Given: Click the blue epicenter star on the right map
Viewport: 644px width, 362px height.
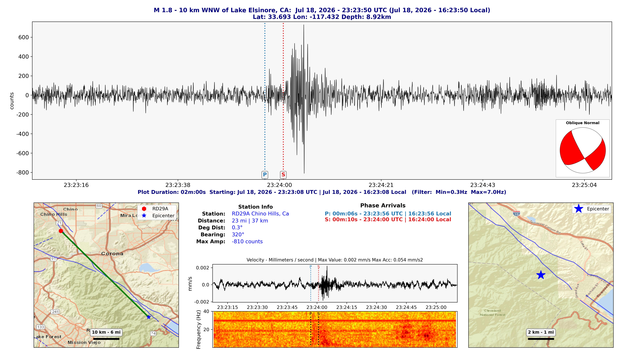Looking at the screenshot, I should (x=541, y=275).
